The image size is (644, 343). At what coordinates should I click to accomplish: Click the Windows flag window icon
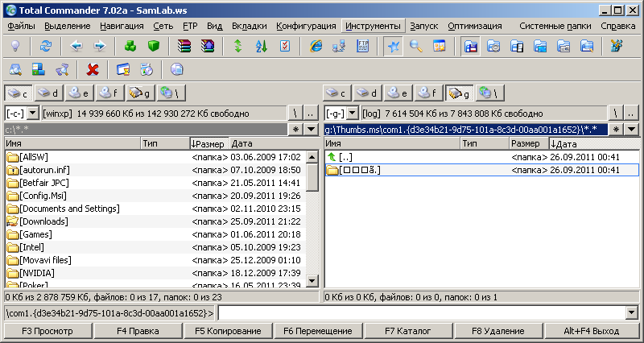(39, 69)
